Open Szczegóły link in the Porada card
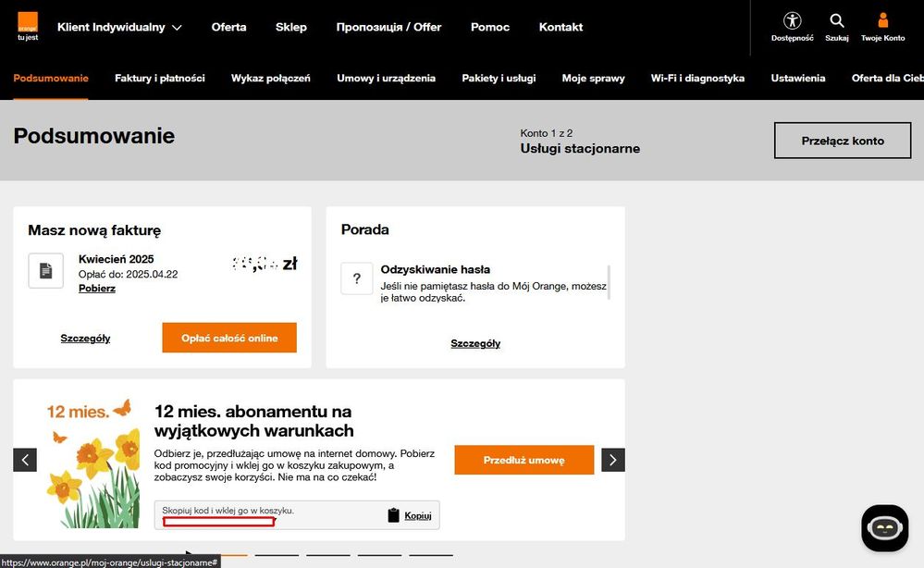This screenshot has width=924, height=568. tap(475, 343)
